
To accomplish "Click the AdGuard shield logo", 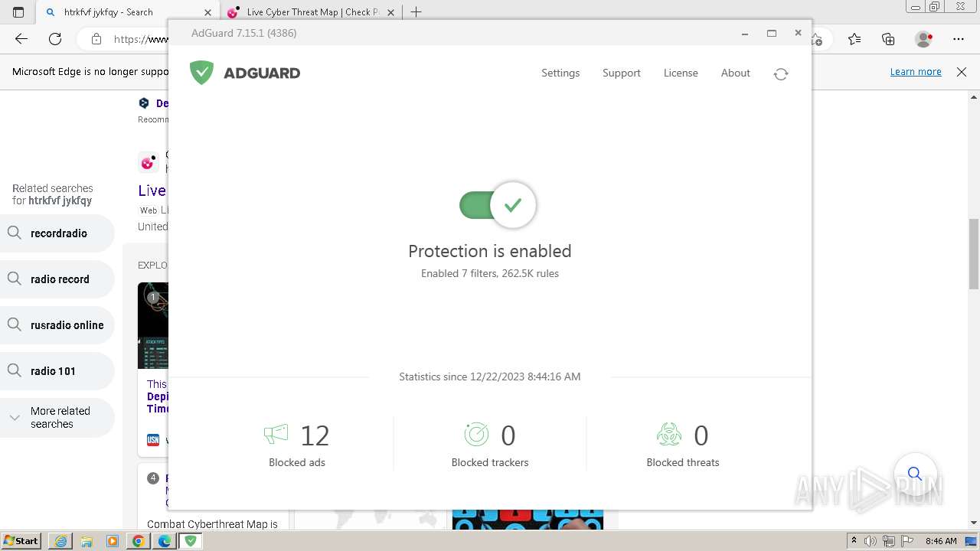I will (201, 73).
